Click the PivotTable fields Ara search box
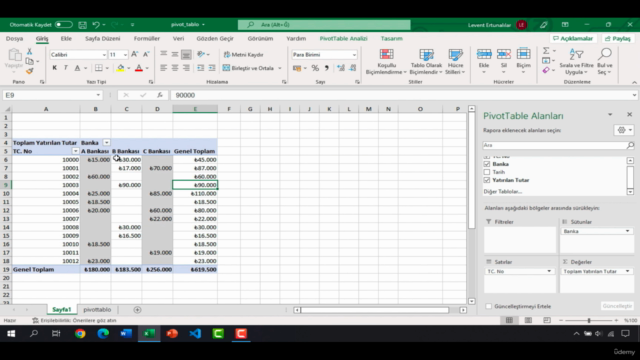 [558, 145]
